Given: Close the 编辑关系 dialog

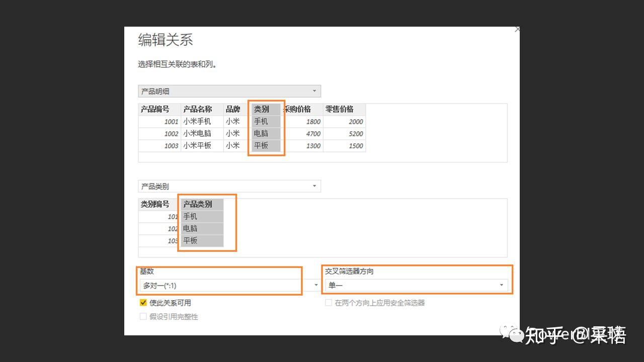Looking at the screenshot, I should click(x=518, y=29).
